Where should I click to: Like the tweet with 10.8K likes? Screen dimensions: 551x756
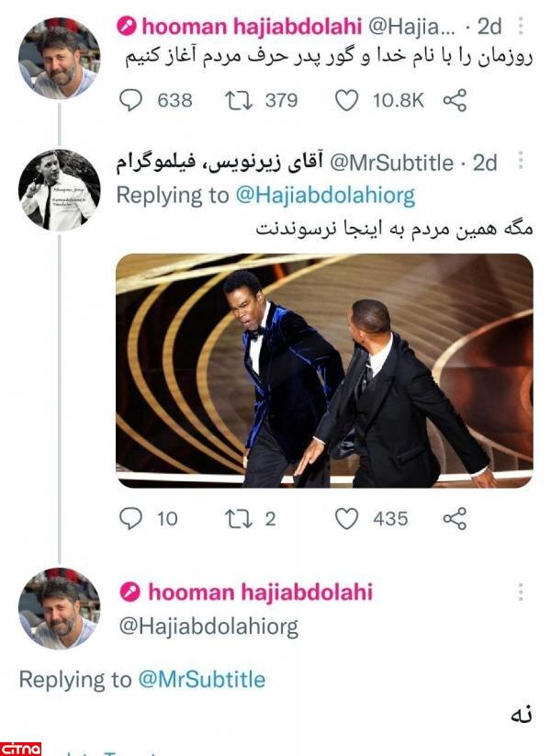(x=346, y=100)
